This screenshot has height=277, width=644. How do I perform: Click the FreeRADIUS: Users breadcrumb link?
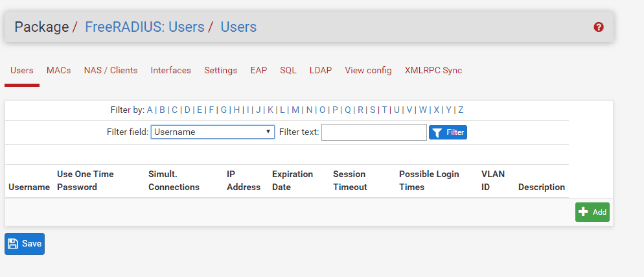(x=144, y=27)
